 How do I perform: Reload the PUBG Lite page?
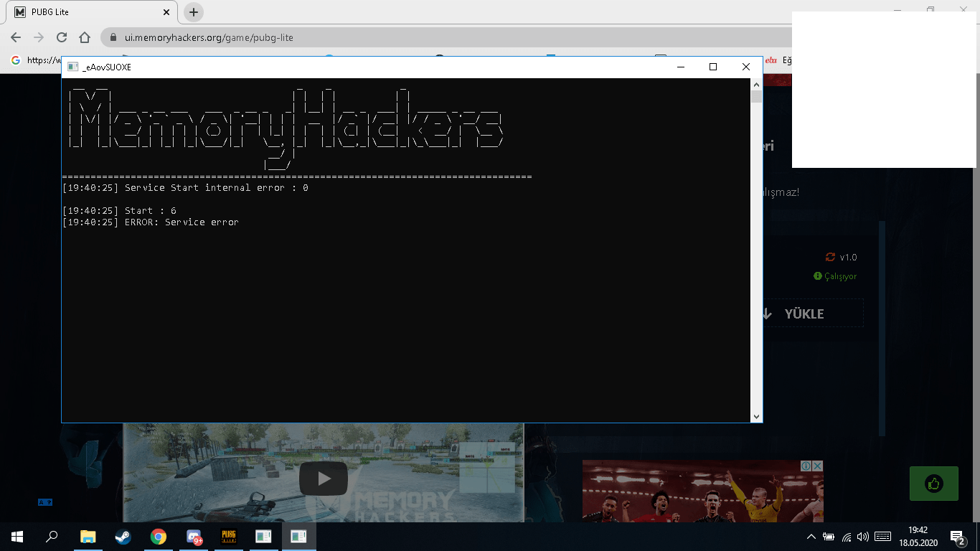[x=62, y=37]
